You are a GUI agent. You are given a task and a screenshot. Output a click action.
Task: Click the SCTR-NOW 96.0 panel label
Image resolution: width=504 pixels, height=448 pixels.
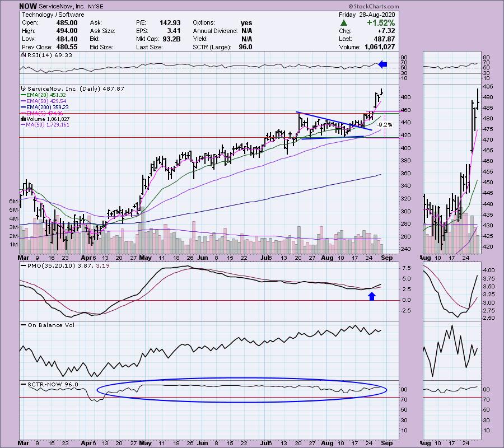(x=53, y=385)
